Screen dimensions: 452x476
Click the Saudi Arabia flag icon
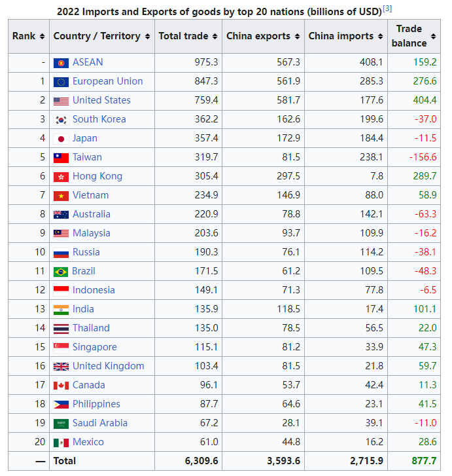pyautogui.click(x=61, y=424)
